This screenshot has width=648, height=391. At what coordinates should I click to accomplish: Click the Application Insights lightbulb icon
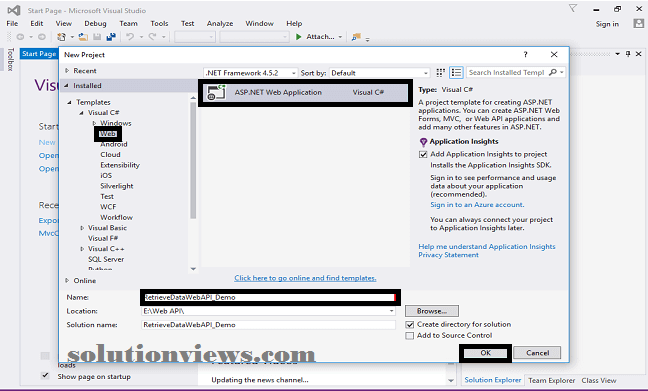(423, 142)
